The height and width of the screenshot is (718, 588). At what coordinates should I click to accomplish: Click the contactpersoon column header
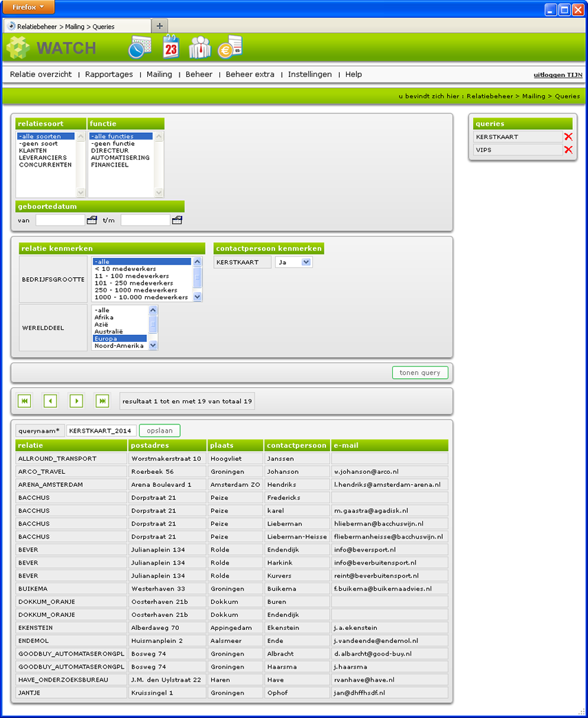(297, 445)
